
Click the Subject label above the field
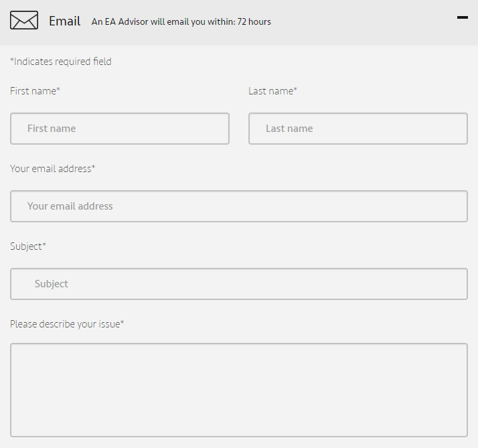[x=28, y=246]
